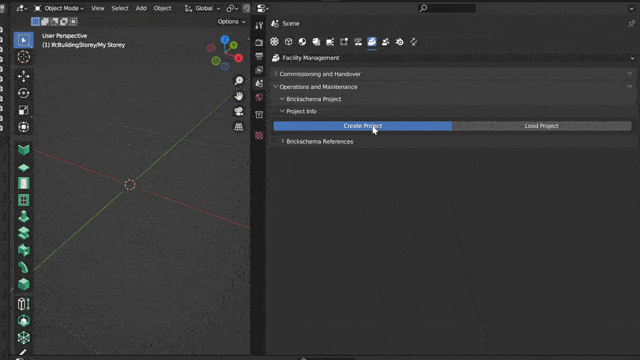Open the Output properties tab
Screen dimensions: 640x360
point(259,56)
